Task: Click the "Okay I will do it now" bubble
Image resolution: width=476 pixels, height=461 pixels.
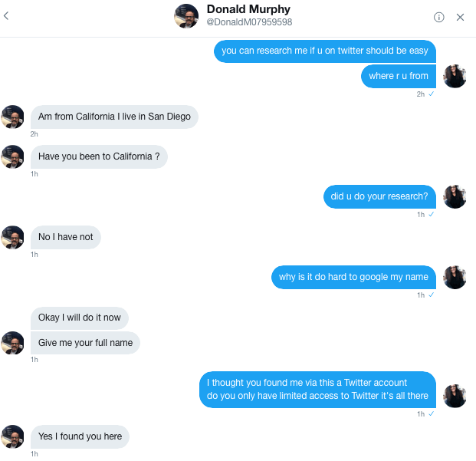Action: click(x=80, y=318)
